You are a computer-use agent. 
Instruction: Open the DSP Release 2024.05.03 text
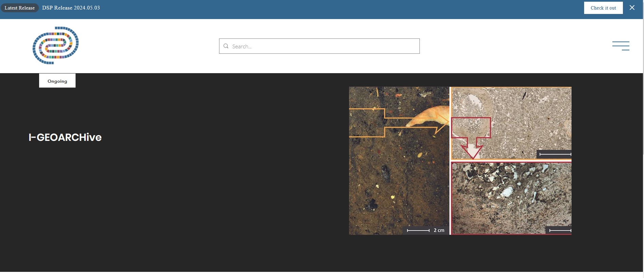71,8
